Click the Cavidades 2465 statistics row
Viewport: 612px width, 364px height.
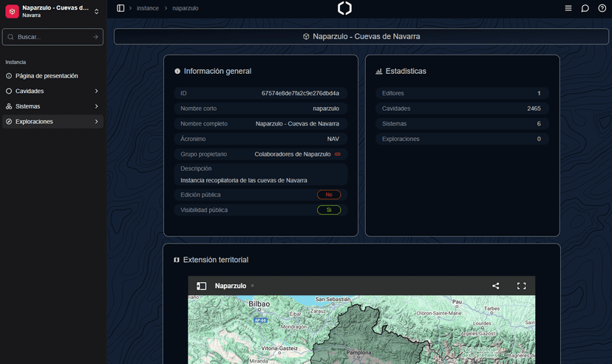point(462,109)
